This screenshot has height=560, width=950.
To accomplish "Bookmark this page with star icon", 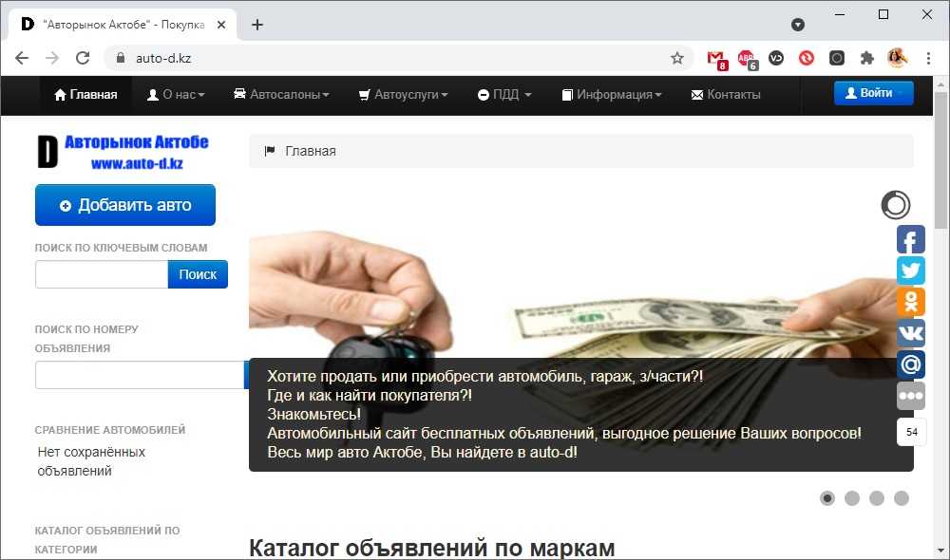I will click(x=676, y=58).
